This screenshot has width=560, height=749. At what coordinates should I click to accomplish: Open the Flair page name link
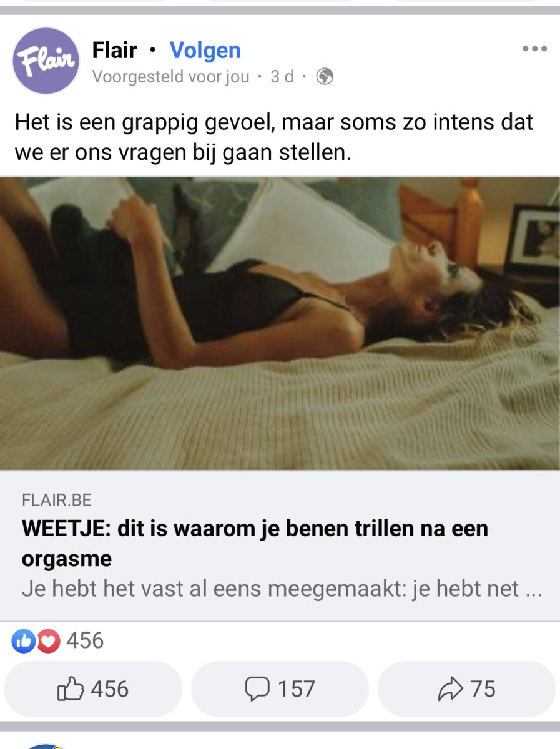(x=114, y=50)
